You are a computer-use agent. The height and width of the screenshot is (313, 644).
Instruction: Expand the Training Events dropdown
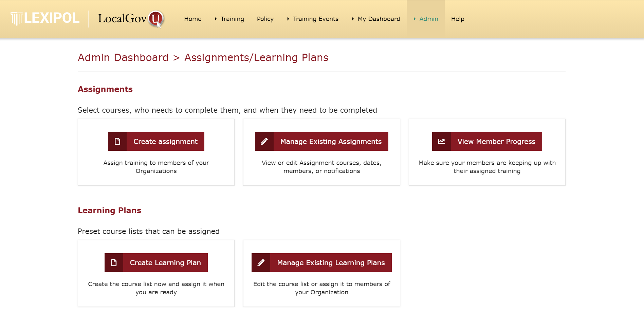click(313, 19)
